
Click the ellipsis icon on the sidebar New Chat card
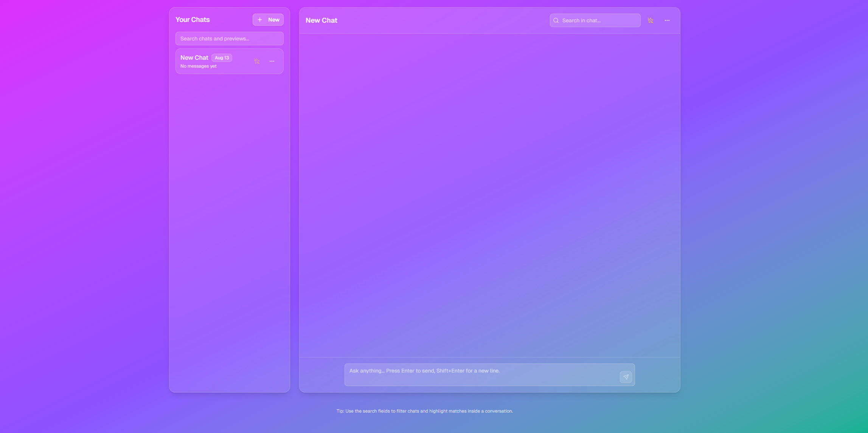point(272,61)
